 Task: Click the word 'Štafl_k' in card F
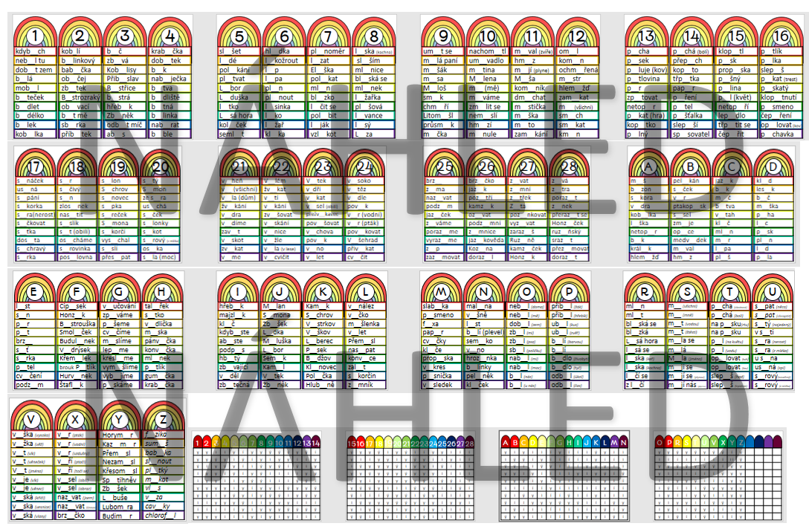click(71, 385)
